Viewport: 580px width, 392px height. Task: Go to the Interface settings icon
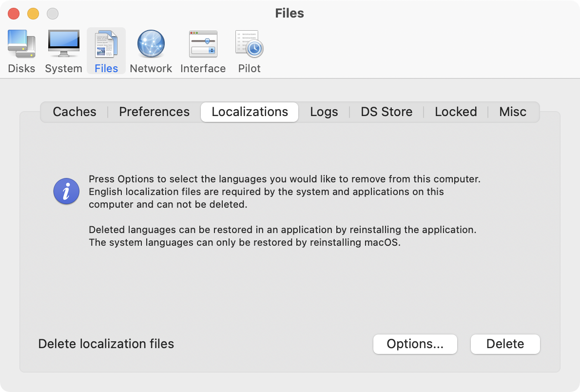[x=203, y=51]
